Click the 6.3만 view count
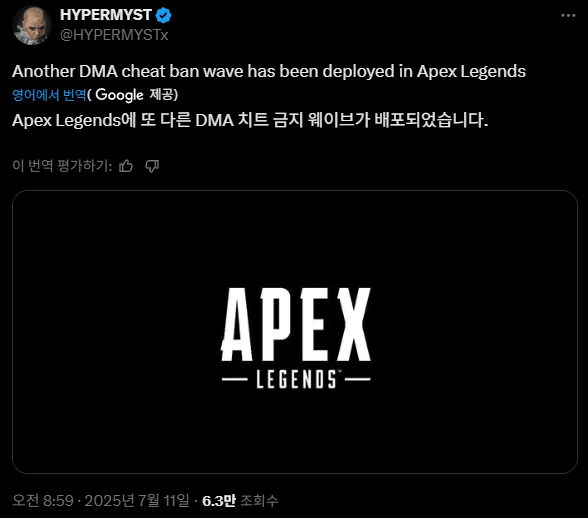Screen dimensions: 588x518 pos(219,500)
